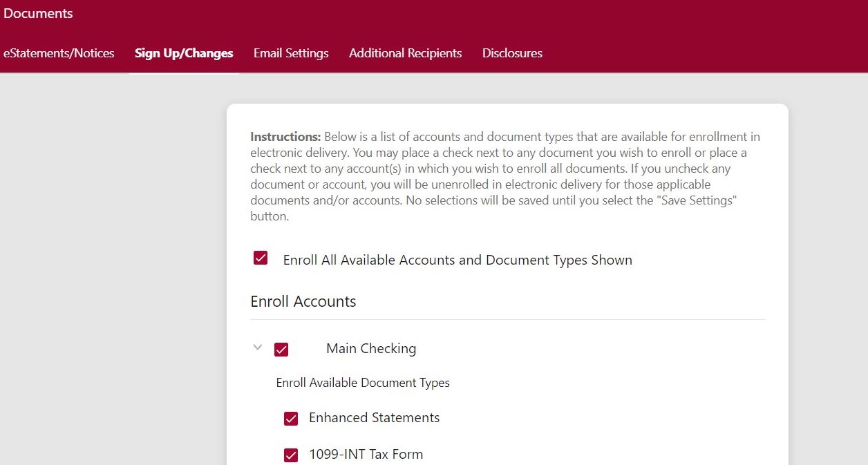View the Disclosures tab

[512, 53]
